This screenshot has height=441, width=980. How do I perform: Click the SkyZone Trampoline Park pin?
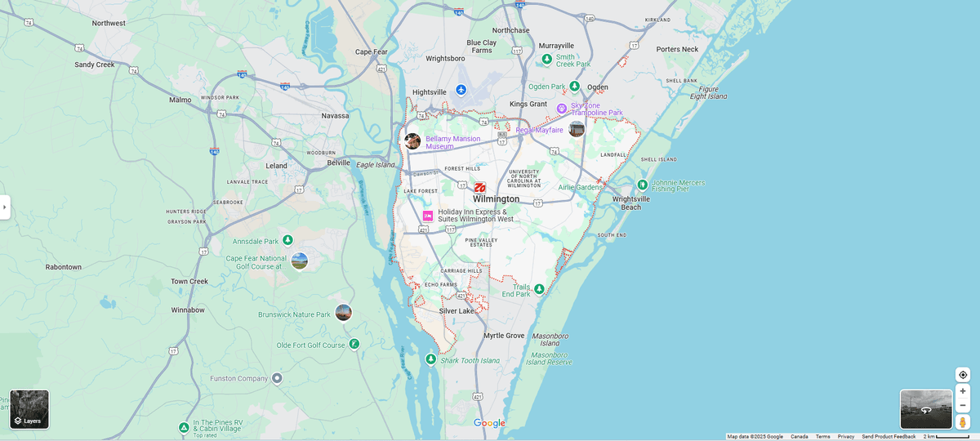pos(562,109)
